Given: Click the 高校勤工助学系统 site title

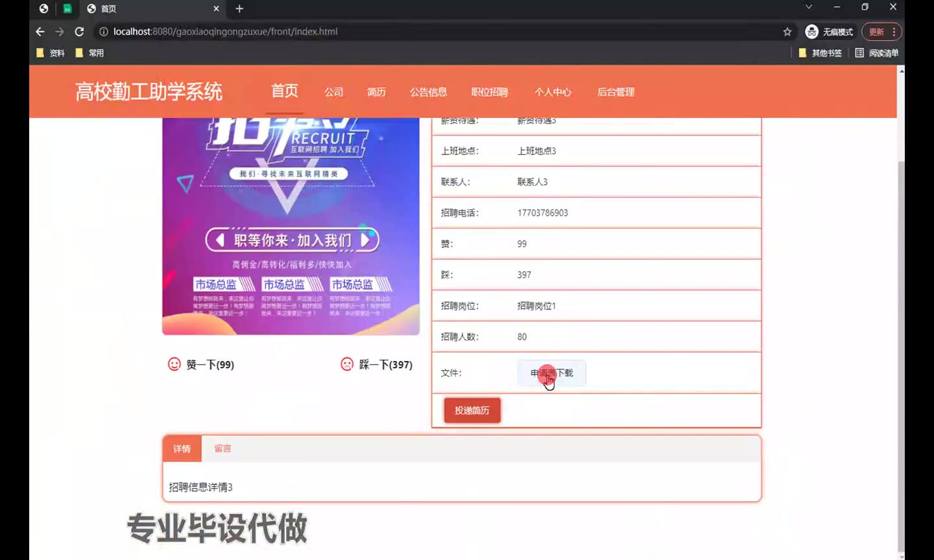Looking at the screenshot, I should [x=149, y=91].
